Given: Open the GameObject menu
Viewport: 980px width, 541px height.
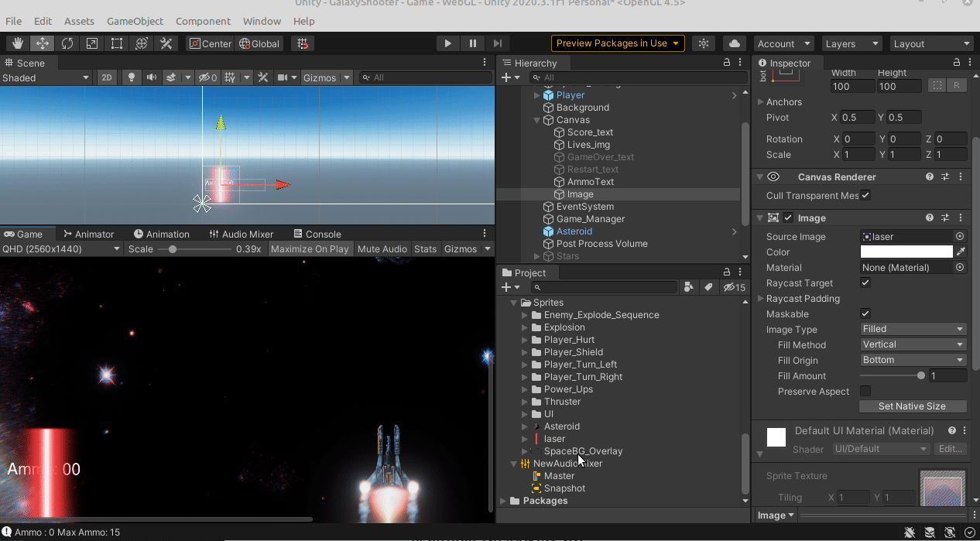Looking at the screenshot, I should click(x=135, y=21).
